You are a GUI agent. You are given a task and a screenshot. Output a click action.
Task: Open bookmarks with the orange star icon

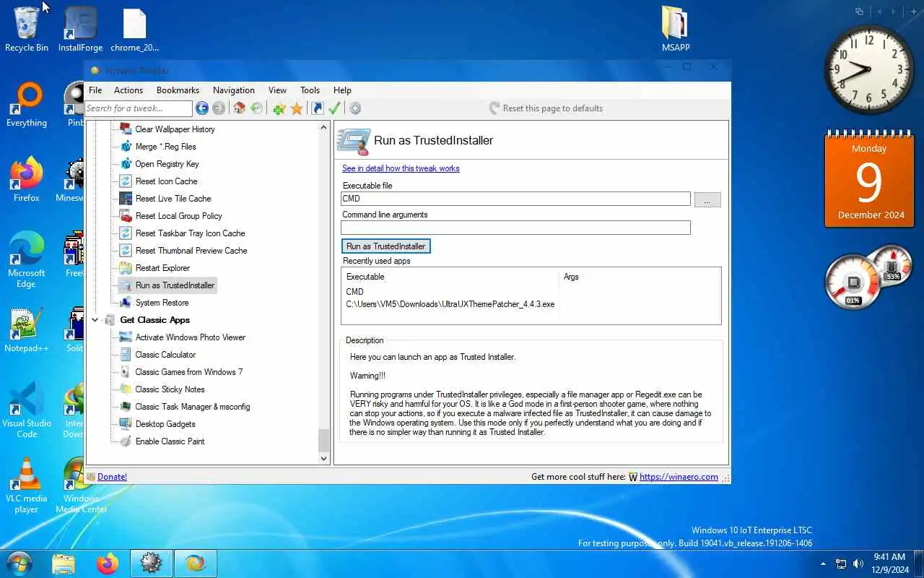pyautogui.click(x=297, y=108)
